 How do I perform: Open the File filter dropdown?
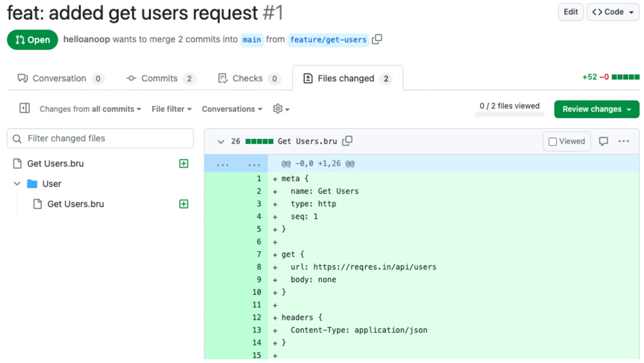tap(171, 109)
